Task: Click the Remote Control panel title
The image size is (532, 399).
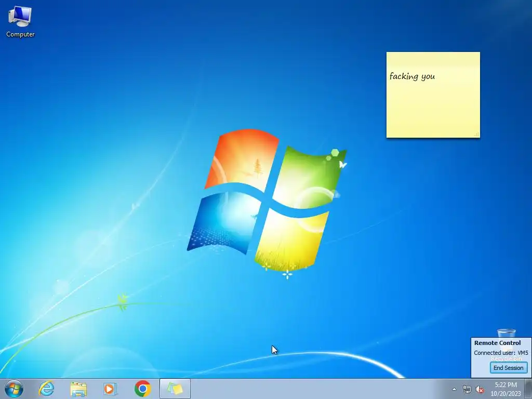Action: (x=497, y=343)
